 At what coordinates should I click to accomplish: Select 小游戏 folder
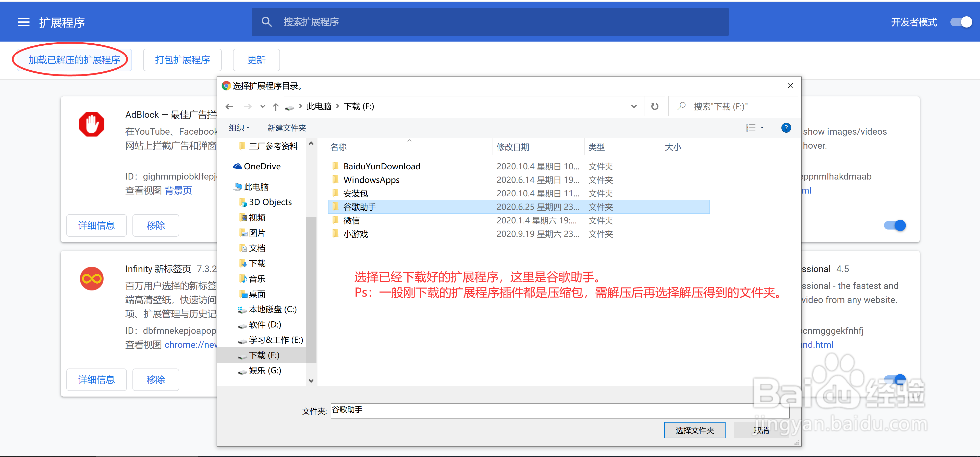(519, 234)
